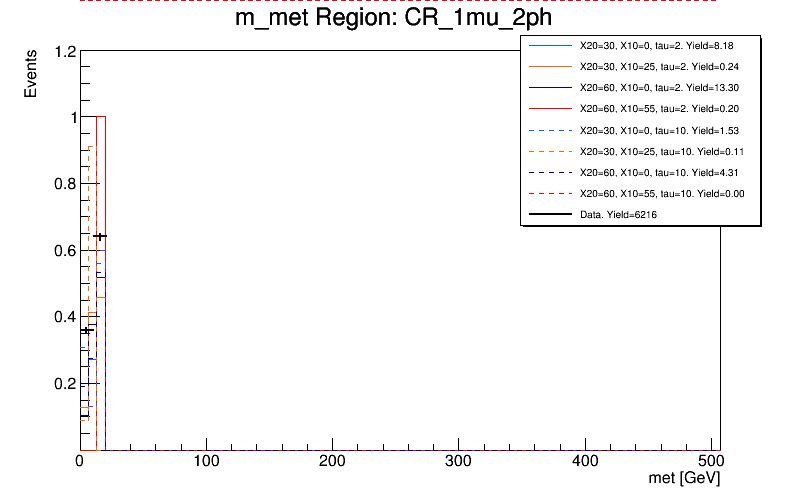Click the black data point marker near 0.36
The height and width of the screenshot is (500, 800).
point(87,330)
